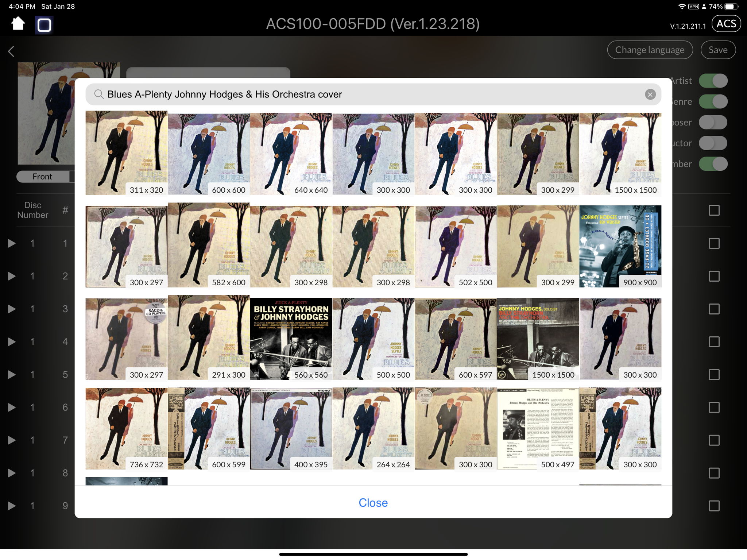Check the box for track 3
This screenshot has height=560, width=747.
714,309
